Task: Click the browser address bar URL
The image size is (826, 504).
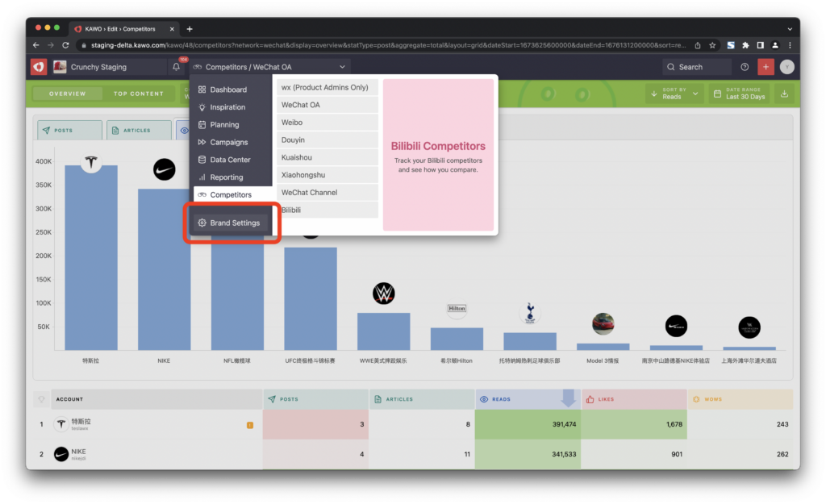Action: pyautogui.click(x=388, y=45)
